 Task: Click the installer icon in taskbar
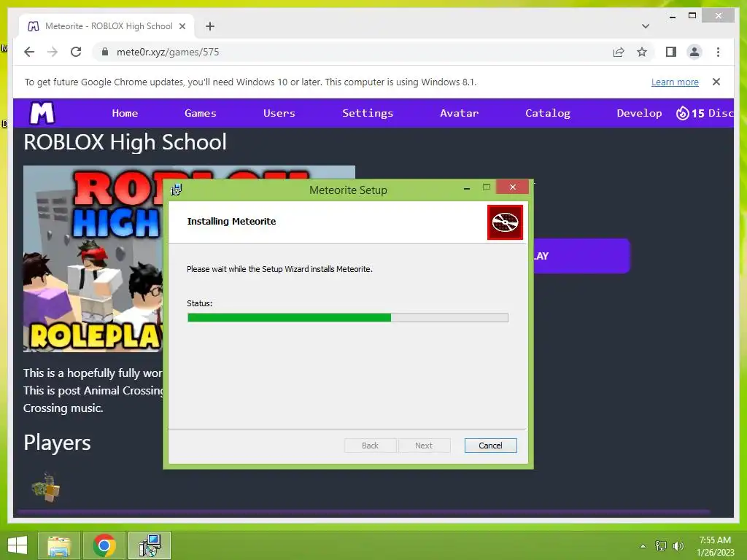(x=150, y=545)
